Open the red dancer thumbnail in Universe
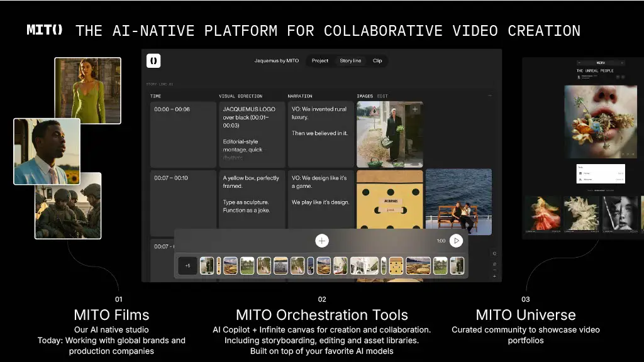 point(542,214)
